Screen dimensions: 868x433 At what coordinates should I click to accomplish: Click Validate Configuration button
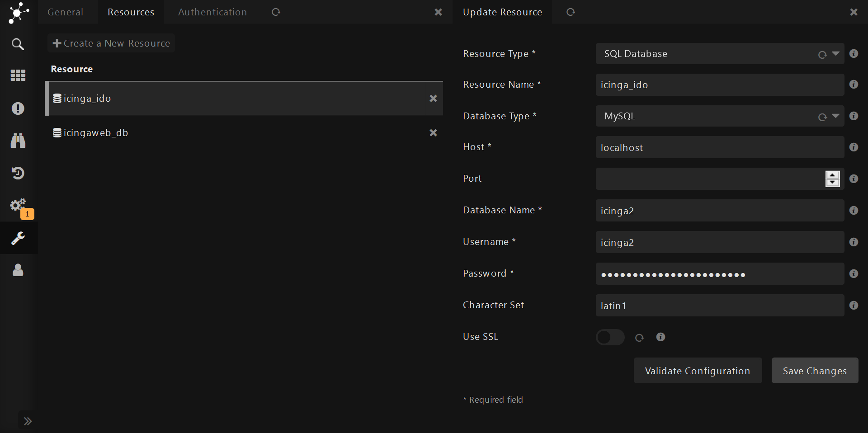pyautogui.click(x=698, y=371)
